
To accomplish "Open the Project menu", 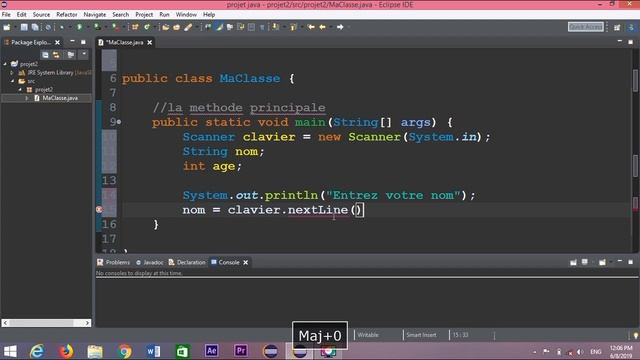I will click(144, 14).
